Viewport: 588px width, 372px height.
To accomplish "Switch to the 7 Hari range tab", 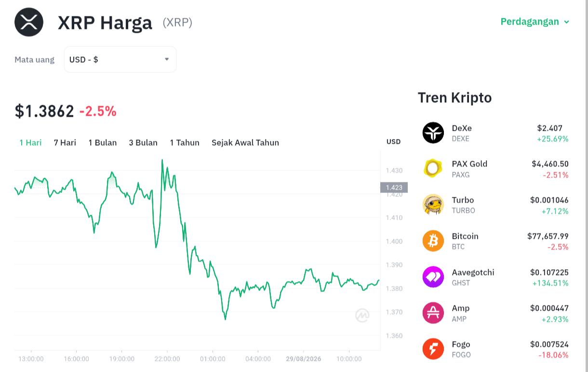I will pyautogui.click(x=65, y=142).
